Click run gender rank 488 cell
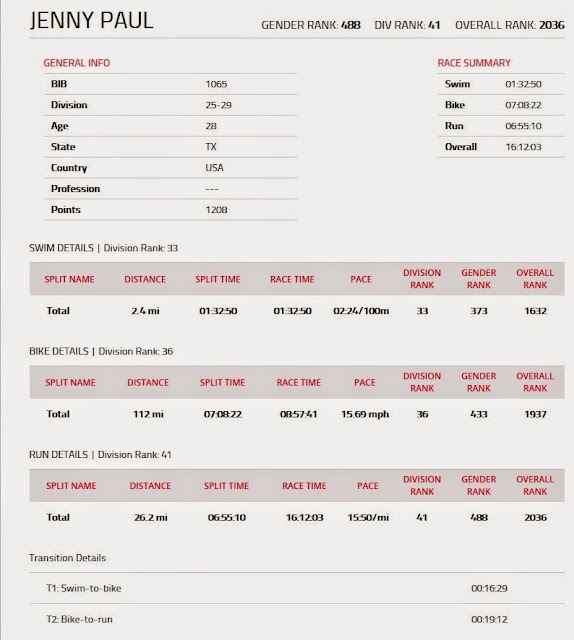The image size is (574, 640). point(478,517)
